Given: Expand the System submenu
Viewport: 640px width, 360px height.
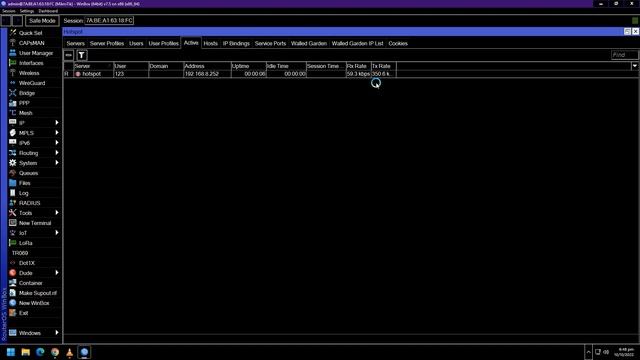Looking at the screenshot, I should tap(57, 163).
